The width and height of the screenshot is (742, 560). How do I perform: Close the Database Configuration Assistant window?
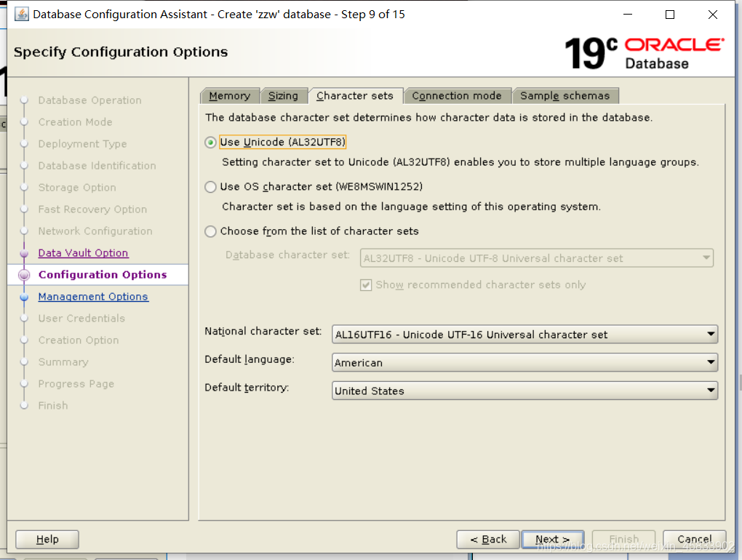(713, 15)
